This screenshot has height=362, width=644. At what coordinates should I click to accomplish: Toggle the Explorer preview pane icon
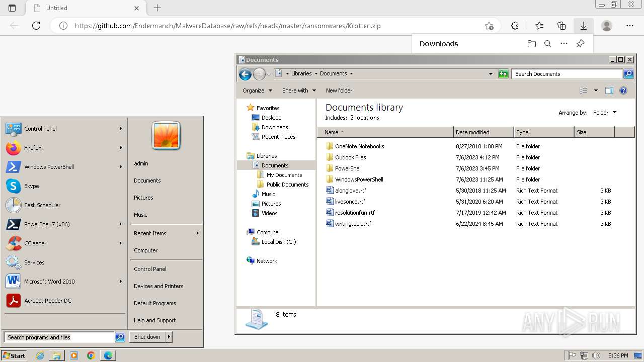(x=609, y=90)
